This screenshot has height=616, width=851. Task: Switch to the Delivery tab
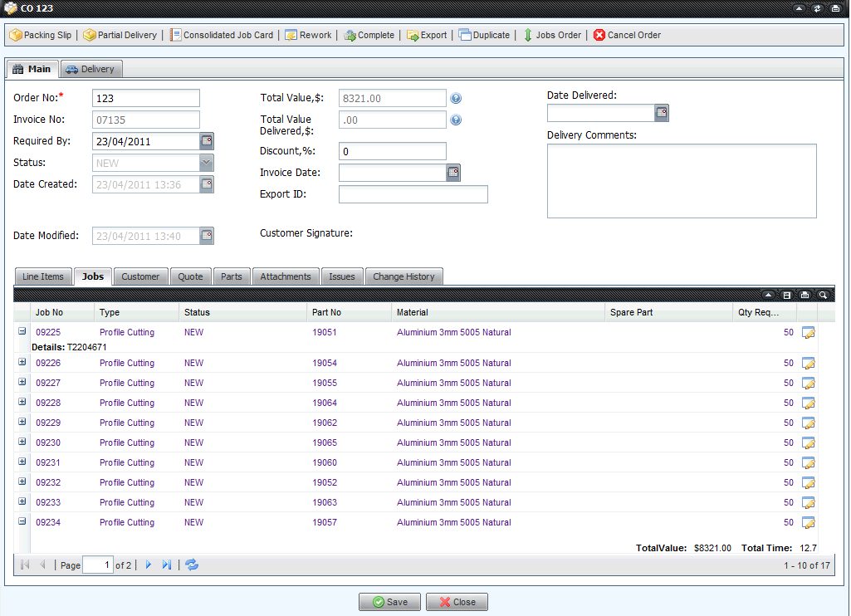point(90,69)
